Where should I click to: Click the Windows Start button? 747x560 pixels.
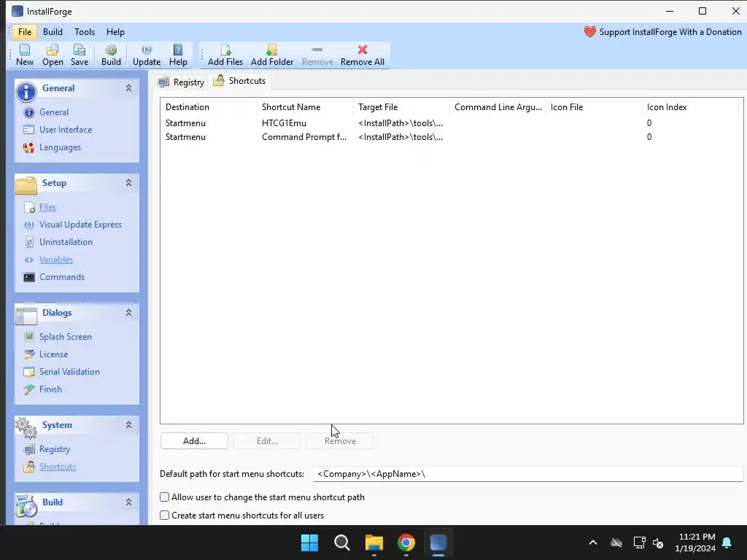pyautogui.click(x=309, y=542)
